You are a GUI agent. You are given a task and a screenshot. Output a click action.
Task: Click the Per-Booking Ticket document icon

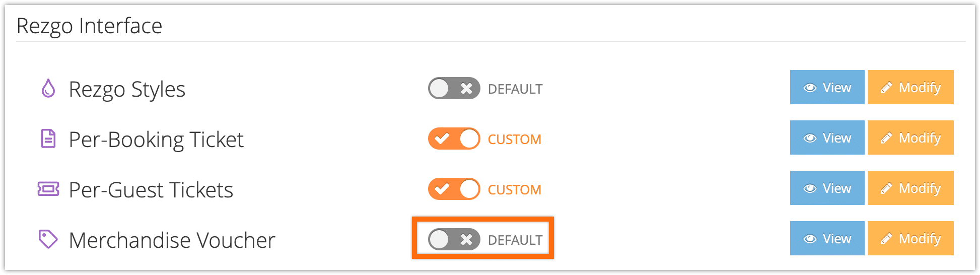(x=48, y=139)
